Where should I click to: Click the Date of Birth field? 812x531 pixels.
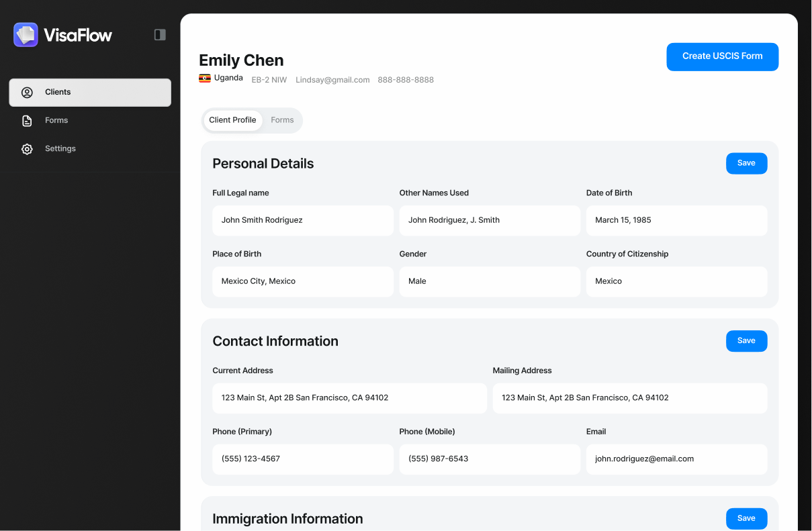click(x=676, y=220)
